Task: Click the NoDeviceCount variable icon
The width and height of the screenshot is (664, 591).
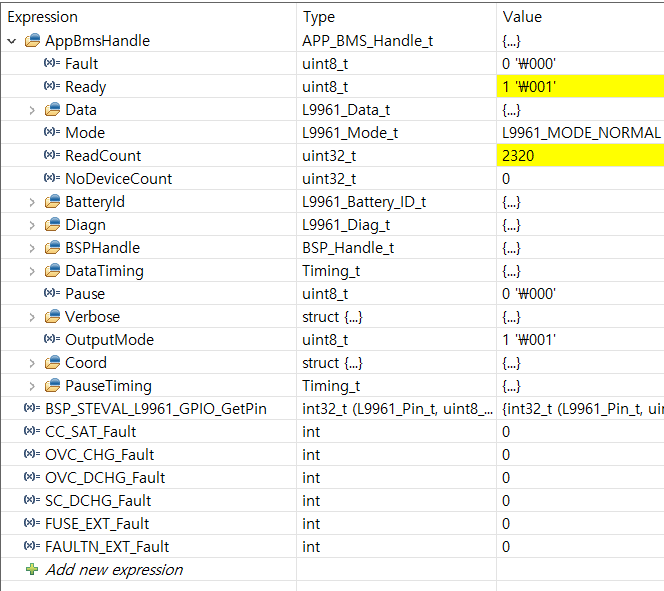Action: pyautogui.click(x=52, y=178)
